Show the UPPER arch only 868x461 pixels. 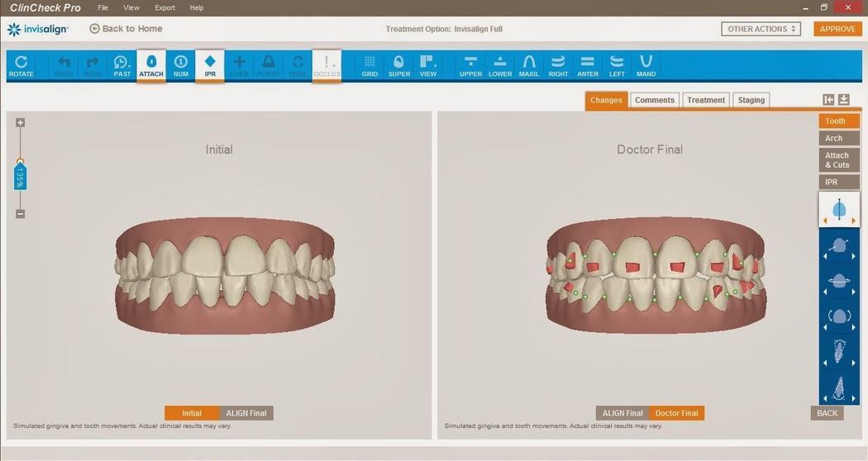point(470,66)
